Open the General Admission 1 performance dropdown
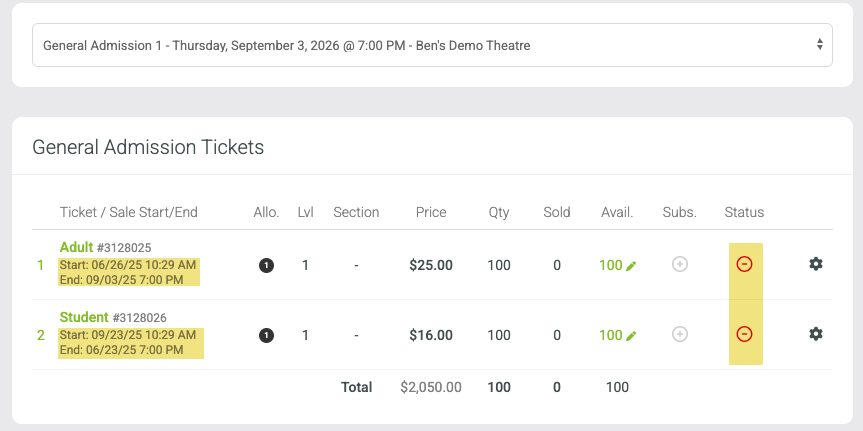 432,45
